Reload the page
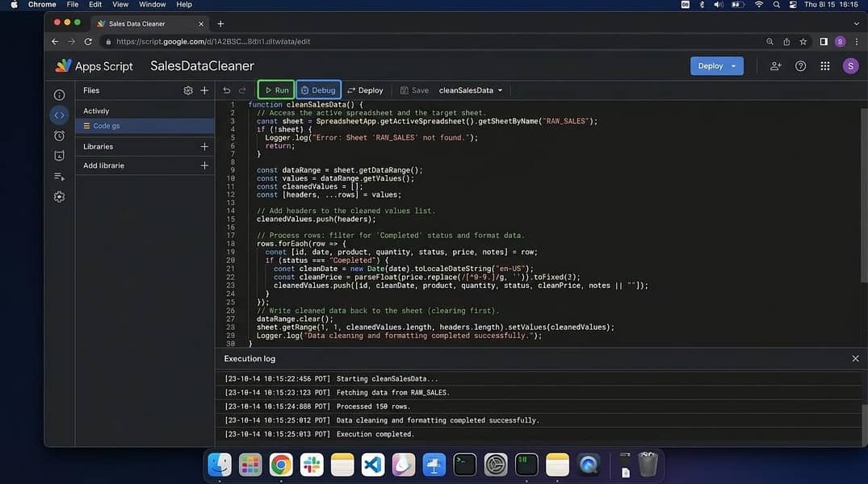The image size is (868, 484). click(x=88, y=41)
